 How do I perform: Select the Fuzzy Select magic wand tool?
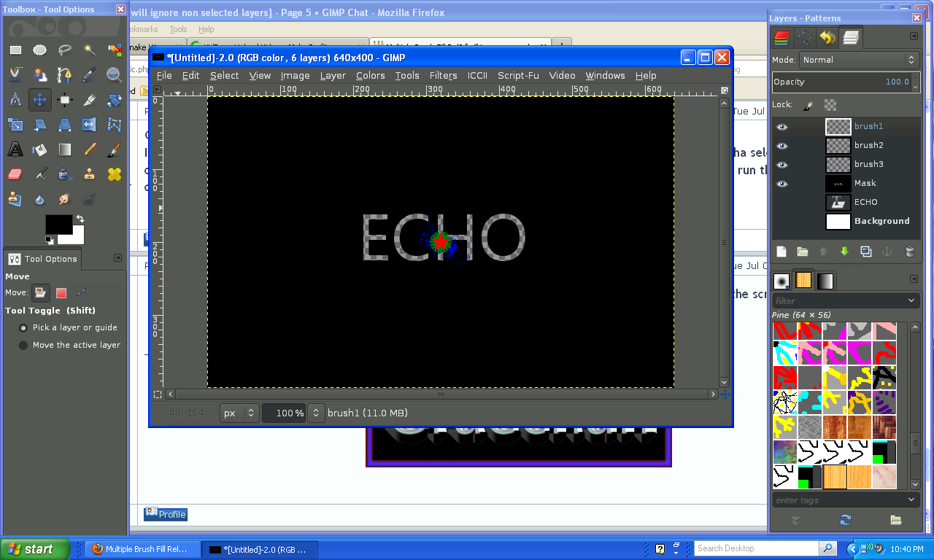click(90, 50)
